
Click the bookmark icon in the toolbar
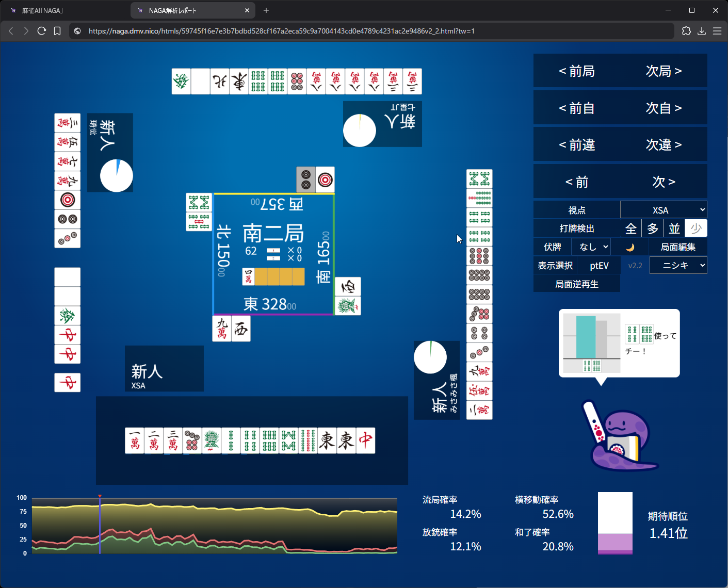[57, 31]
